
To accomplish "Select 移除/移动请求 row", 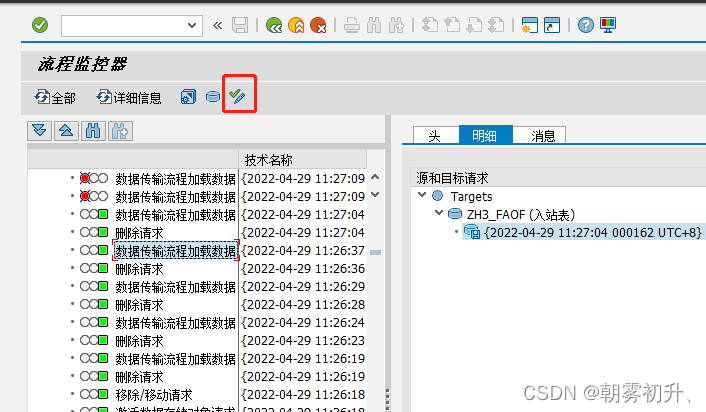I will [154, 394].
